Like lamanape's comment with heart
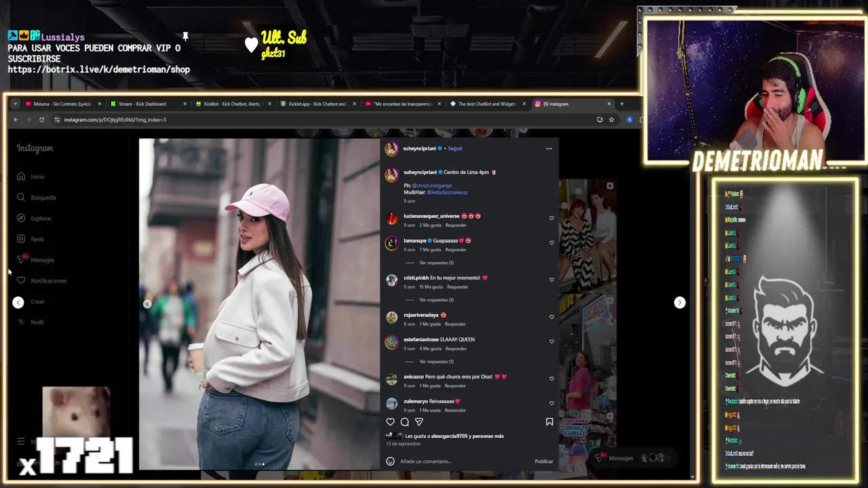 [551, 243]
